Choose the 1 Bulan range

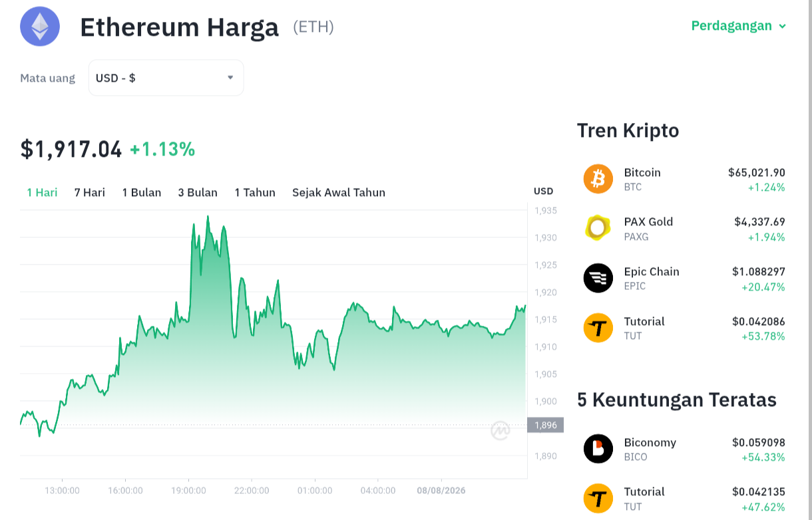[x=142, y=192]
